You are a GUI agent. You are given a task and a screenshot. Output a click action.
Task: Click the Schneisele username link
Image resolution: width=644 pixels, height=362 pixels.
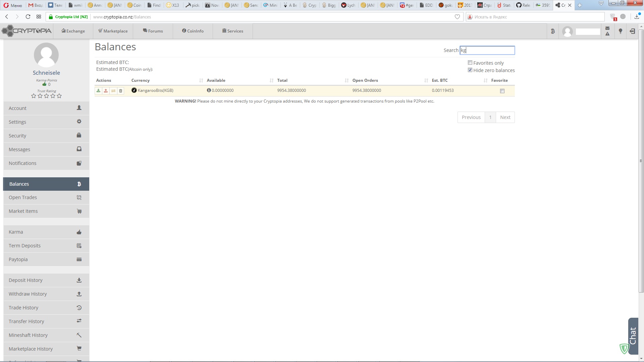46,73
